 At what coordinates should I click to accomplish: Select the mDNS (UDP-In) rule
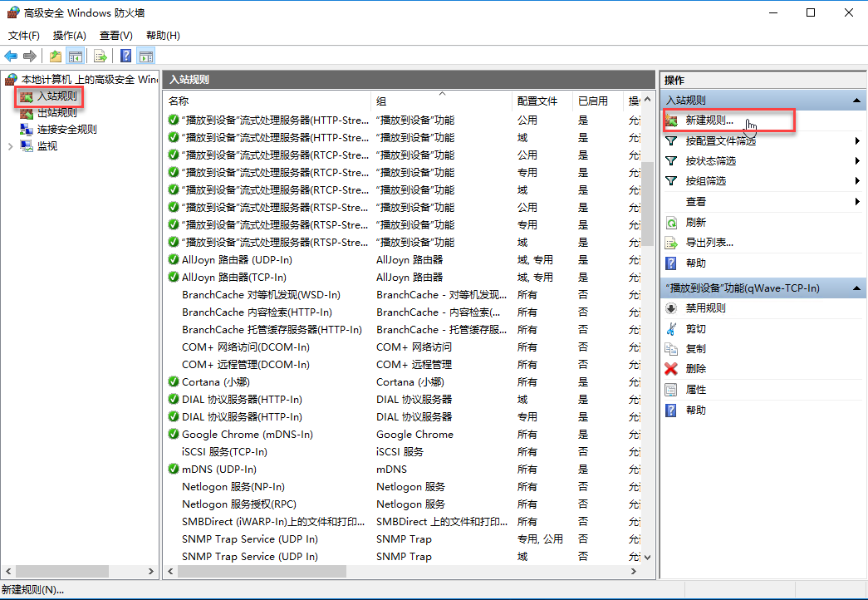[x=219, y=470]
